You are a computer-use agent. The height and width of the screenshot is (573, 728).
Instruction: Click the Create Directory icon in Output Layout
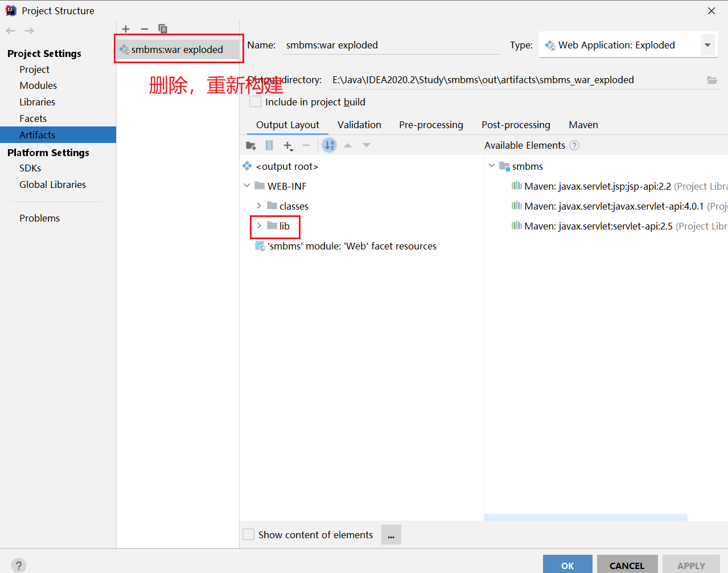tap(250, 146)
